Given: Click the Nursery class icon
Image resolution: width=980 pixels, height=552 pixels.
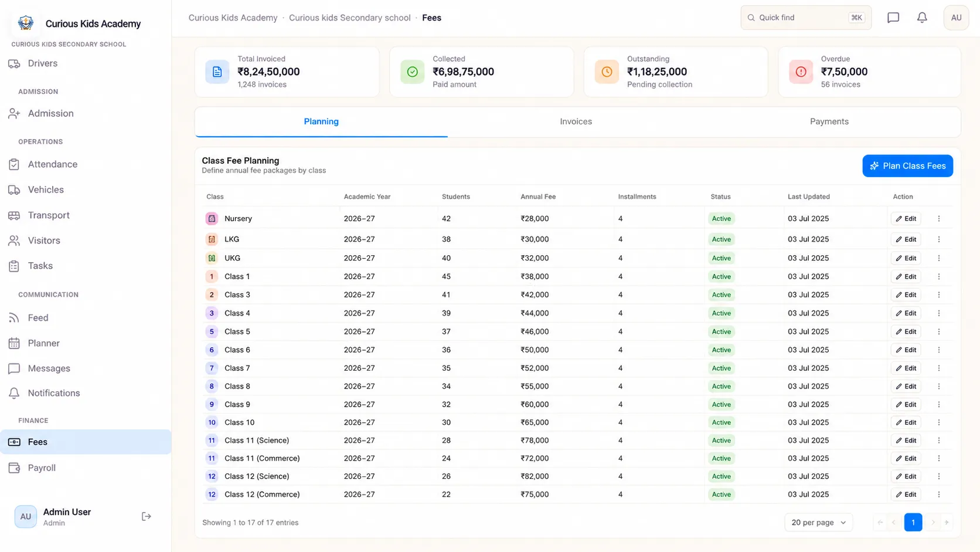Looking at the screenshot, I should (212, 218).
